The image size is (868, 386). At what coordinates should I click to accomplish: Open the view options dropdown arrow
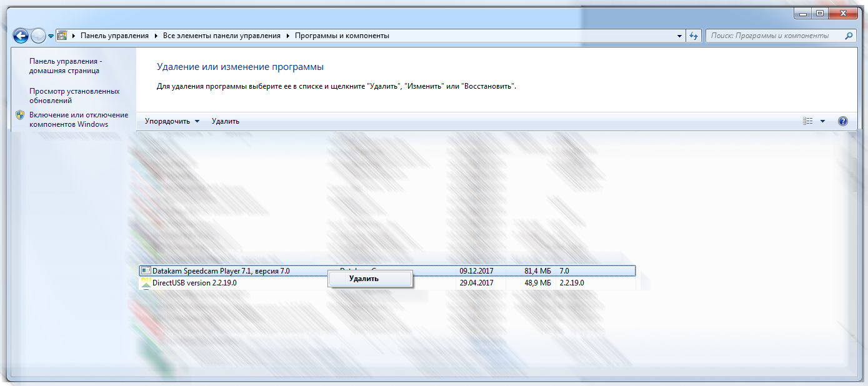pos(822,121)
